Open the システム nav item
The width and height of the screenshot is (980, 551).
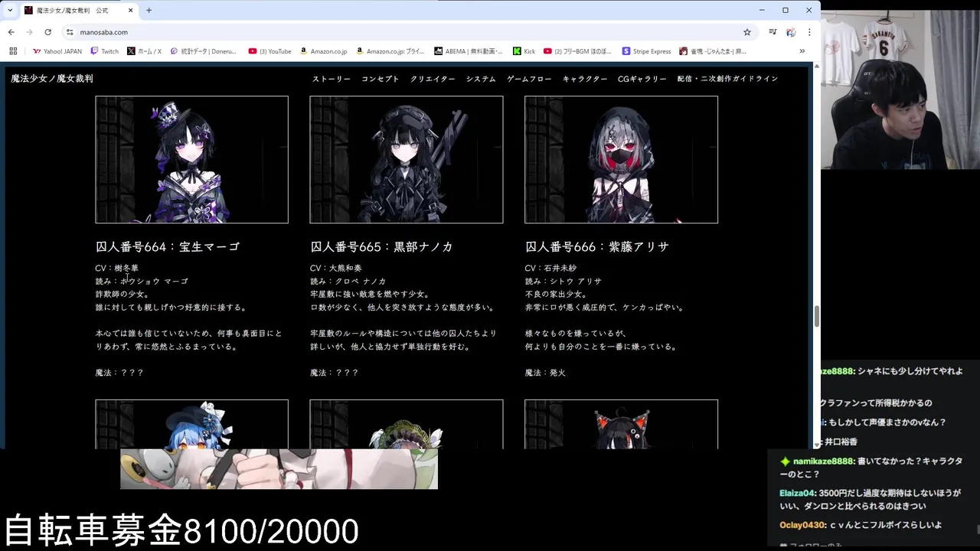pyautogui.click(x=481, y=79)
